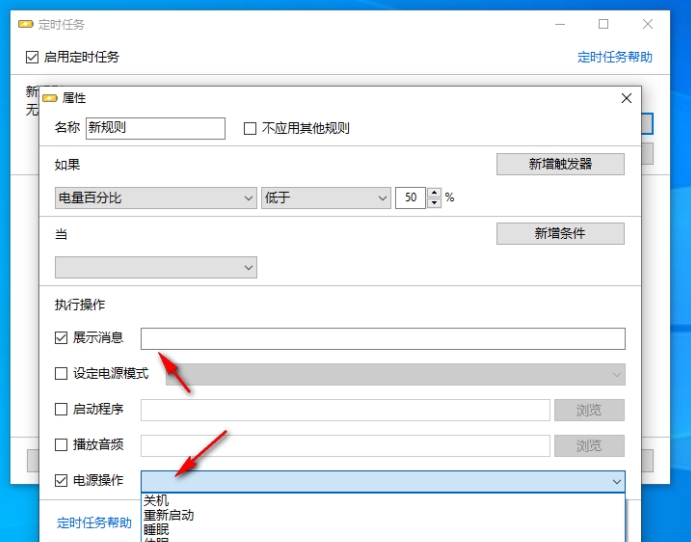This screenshot has width=691, height=542.
Task: Enable 播放音频 checkbox
Action: pyautogui.click(x=61, y=445)
